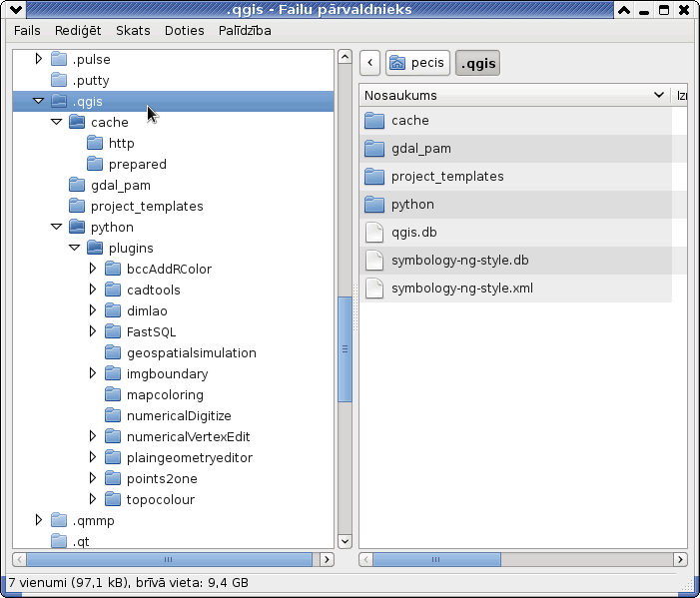
Task: Click tree pane scroll up arrow
Action: [345, 57]
